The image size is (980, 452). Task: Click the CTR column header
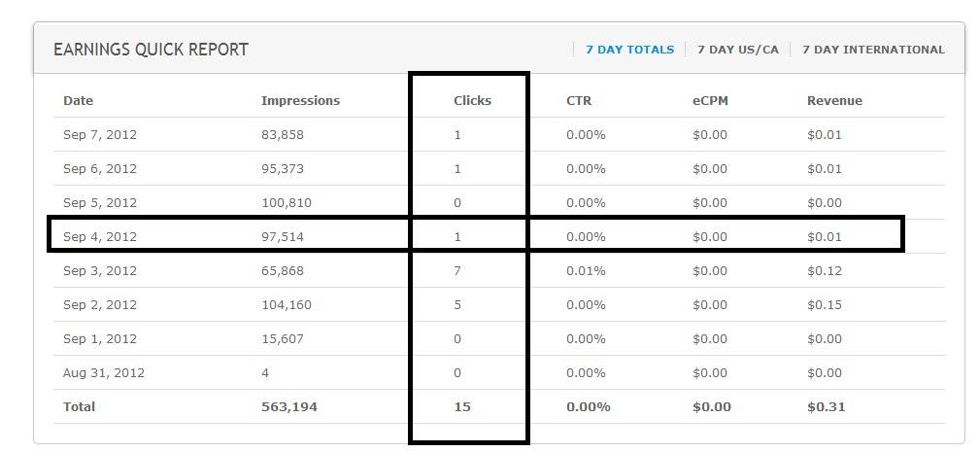tap(579, 101)
